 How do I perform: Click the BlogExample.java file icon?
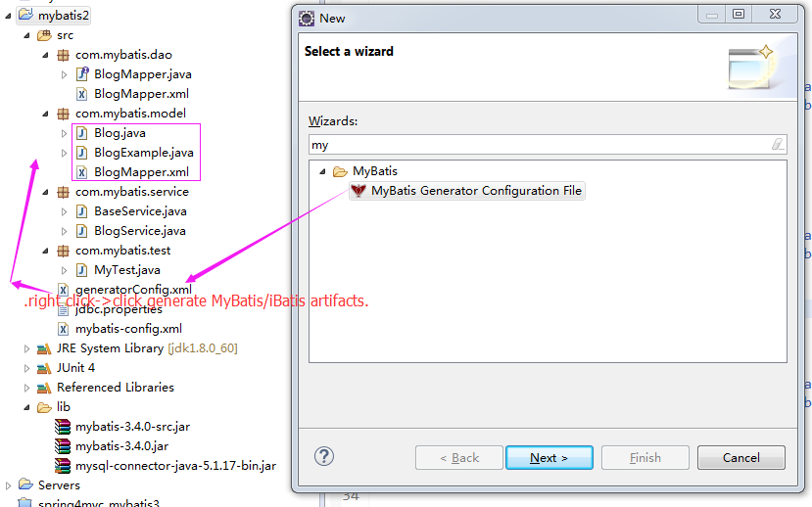point(82,153)
